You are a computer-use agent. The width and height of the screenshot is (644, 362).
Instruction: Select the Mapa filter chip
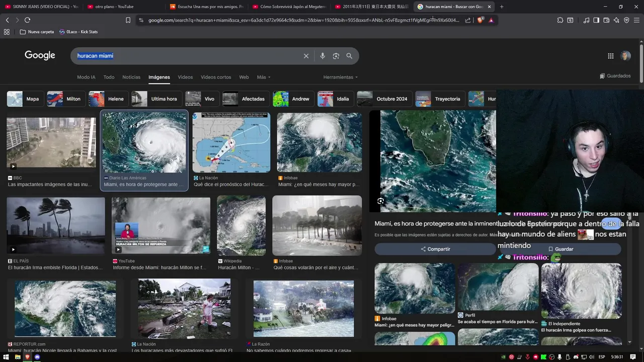coord(25,99)
